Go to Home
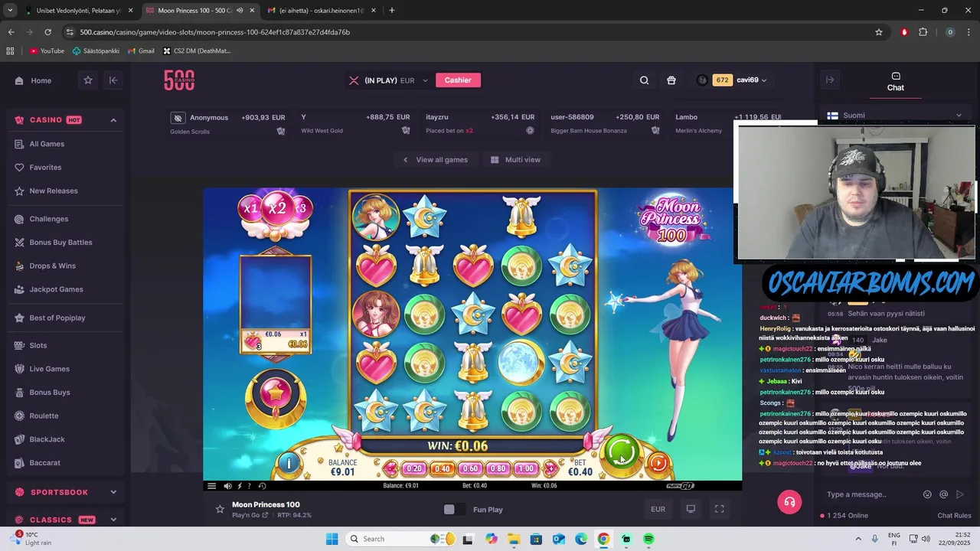 34,80
